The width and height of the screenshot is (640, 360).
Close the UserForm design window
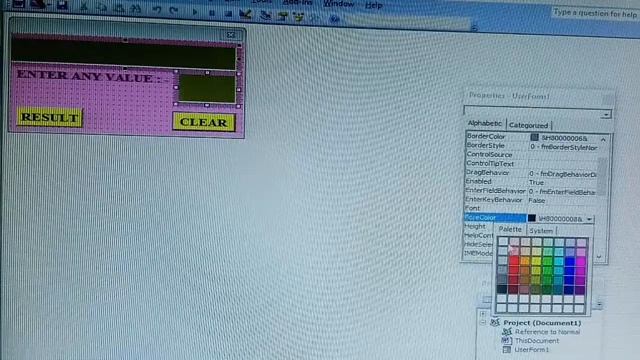[x=231, y=35]
